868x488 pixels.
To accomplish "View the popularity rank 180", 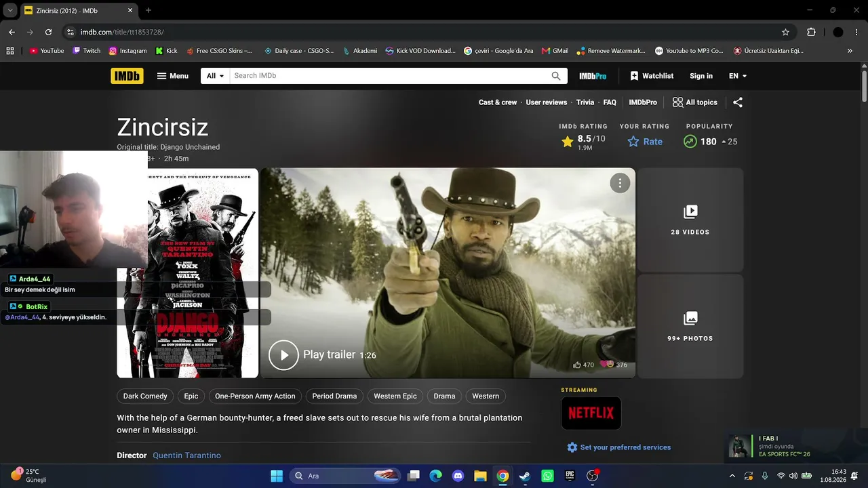I will pos(710,142).
